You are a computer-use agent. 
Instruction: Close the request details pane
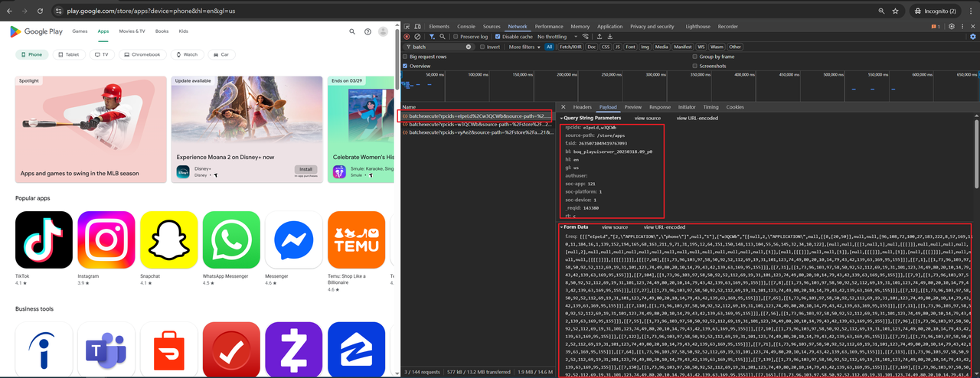click(563, 107)
